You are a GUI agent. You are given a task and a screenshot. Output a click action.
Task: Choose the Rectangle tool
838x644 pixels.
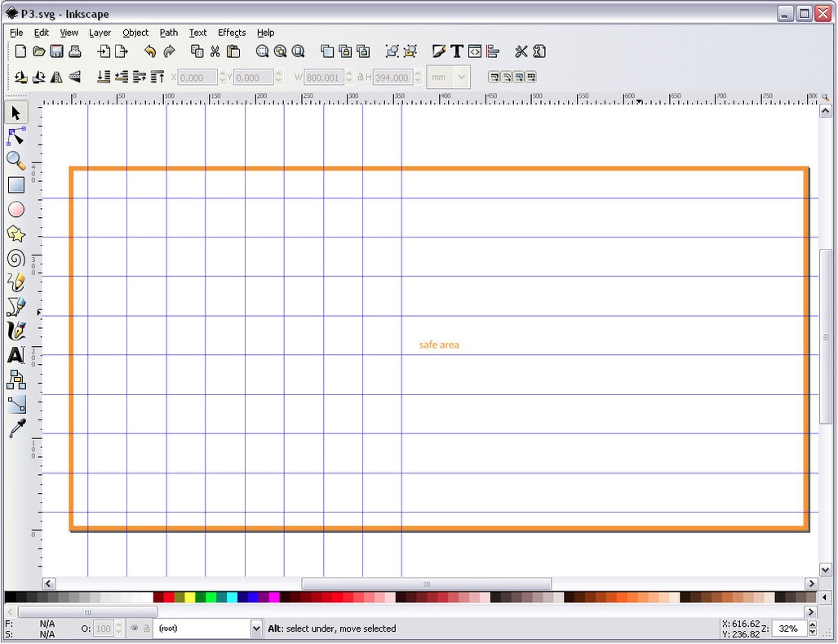[16, 185]
